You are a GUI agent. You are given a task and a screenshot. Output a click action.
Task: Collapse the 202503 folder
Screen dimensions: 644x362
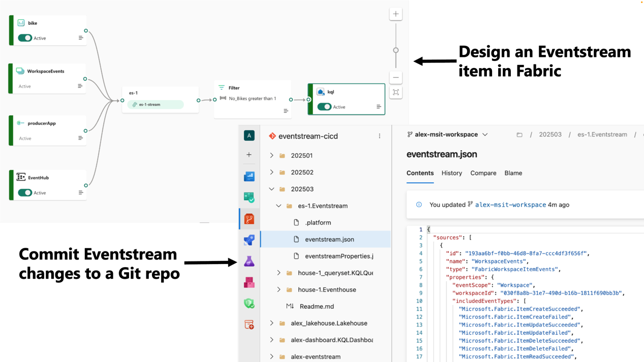pyautogui.click(x=271, y=189)
